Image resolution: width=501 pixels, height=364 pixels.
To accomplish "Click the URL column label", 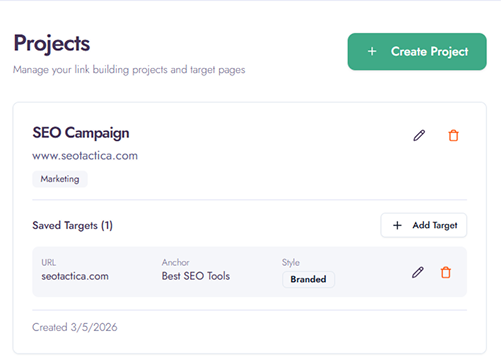I will pos(49,263).
